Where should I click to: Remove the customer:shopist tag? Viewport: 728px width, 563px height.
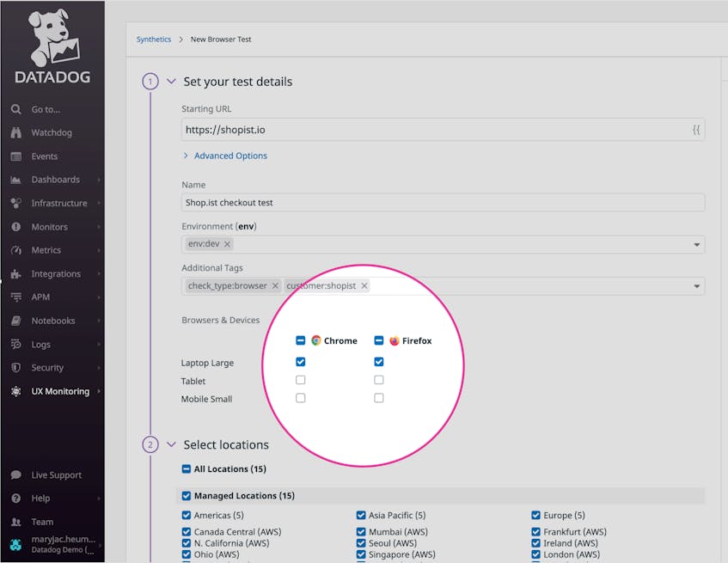[364, 286]
